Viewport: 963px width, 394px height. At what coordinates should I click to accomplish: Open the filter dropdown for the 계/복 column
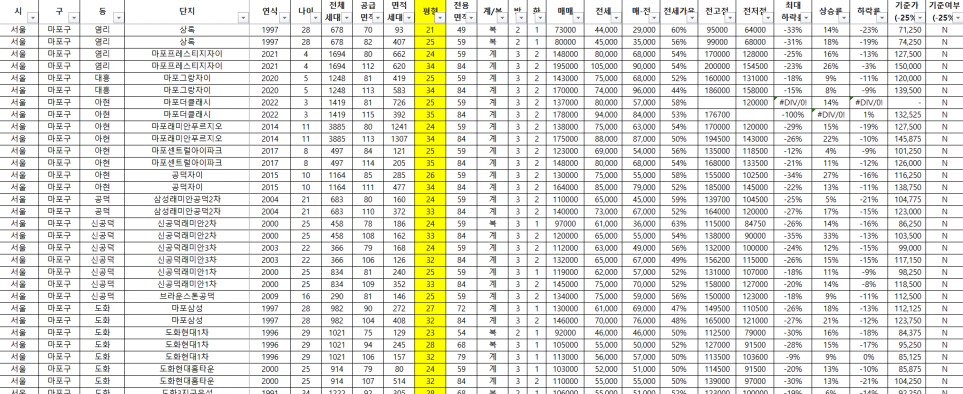point(501,18)
